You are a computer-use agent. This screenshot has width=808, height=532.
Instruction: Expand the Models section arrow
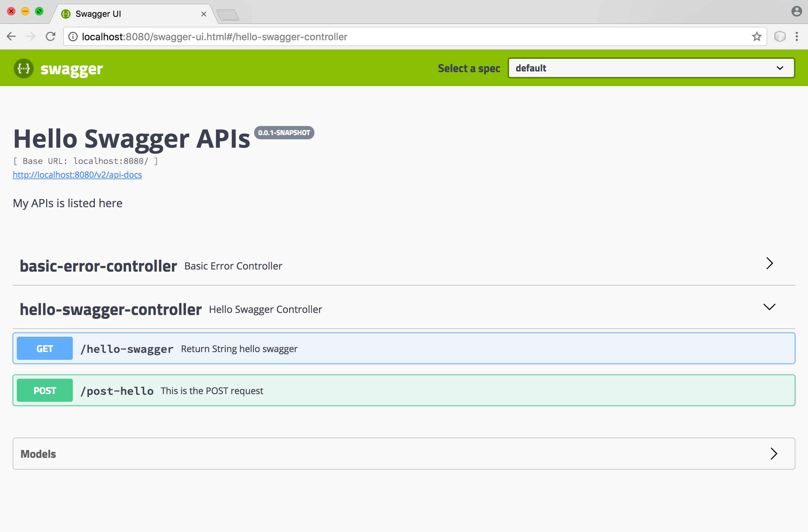click(774, 454)
